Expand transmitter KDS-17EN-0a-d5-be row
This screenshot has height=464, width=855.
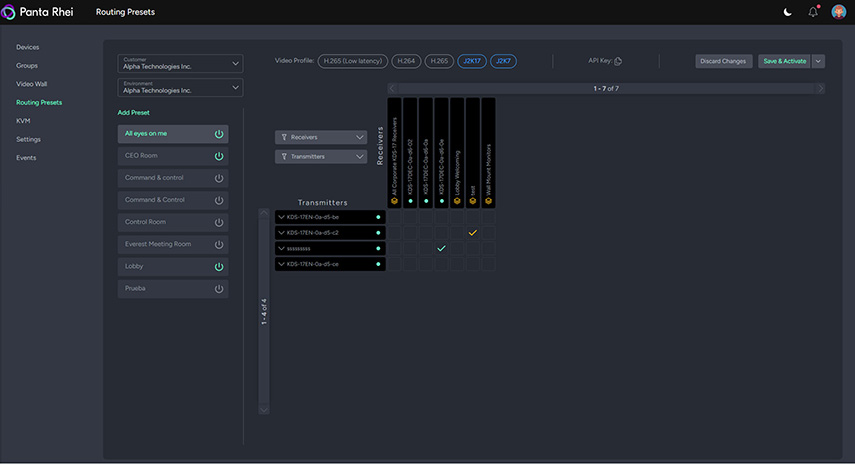pyautogui.click(x=282, y=216)
